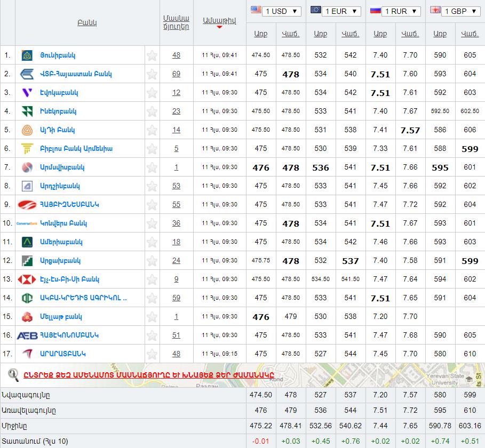The image size is (485, 448).
Task: Click the magnifying glass search icon
Action: 13,375
